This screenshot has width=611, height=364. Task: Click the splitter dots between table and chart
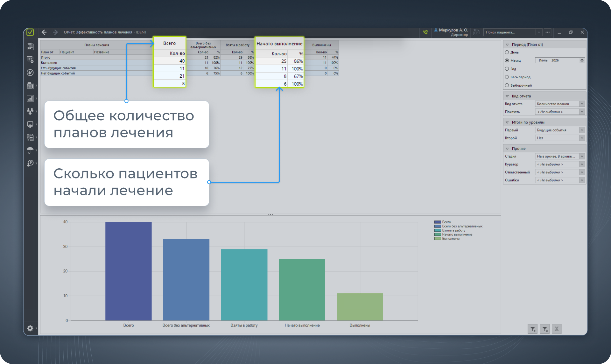pyautogui.click(x=270, y=214)
